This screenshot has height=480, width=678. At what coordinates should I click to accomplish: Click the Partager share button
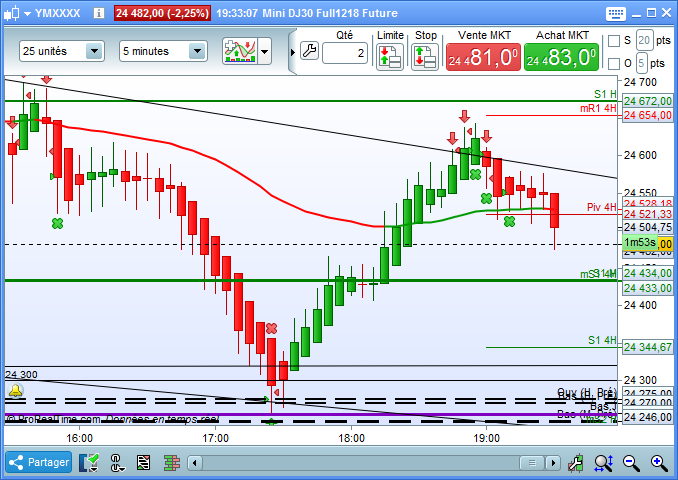pos(38,462)
